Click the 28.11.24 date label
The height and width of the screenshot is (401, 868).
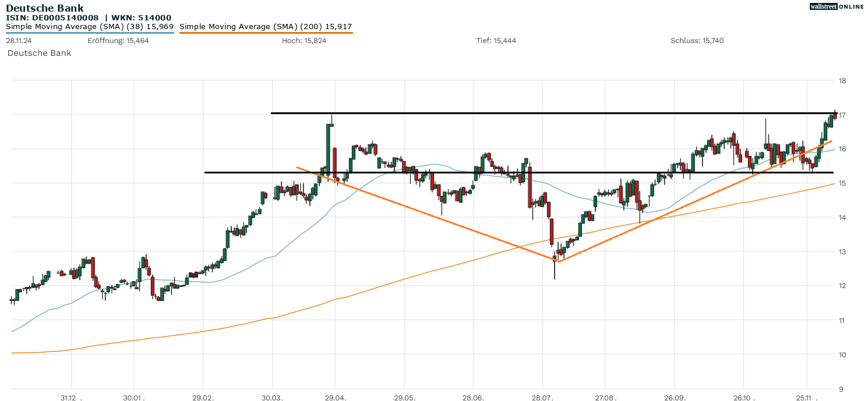pyautogui.click(x=19, y=41)
